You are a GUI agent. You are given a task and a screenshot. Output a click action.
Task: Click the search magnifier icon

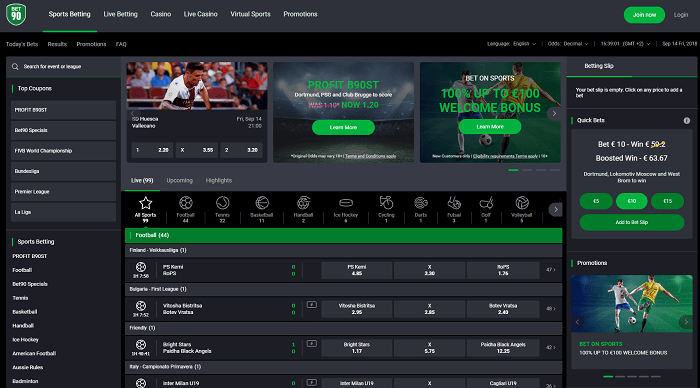[x=15, y=67]
